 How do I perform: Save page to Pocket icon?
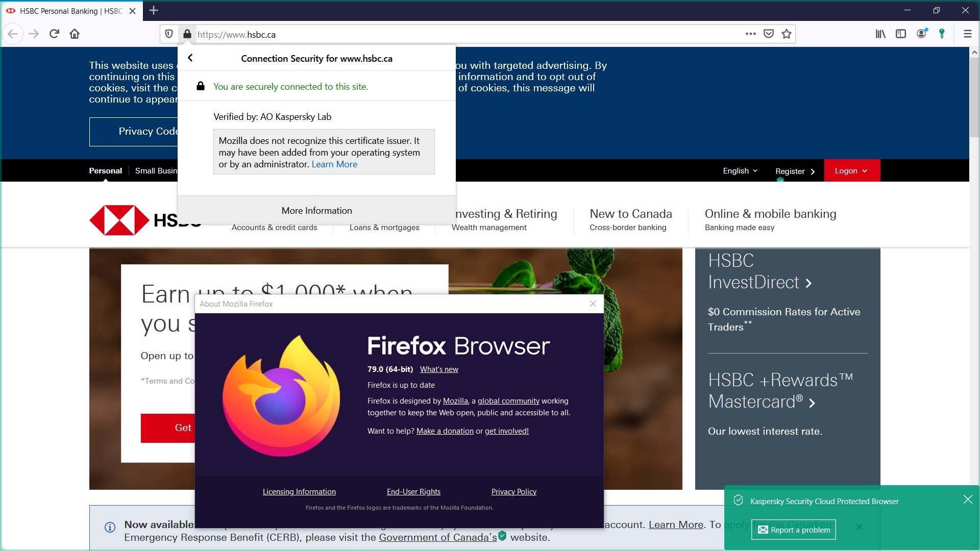coord(768,34)
